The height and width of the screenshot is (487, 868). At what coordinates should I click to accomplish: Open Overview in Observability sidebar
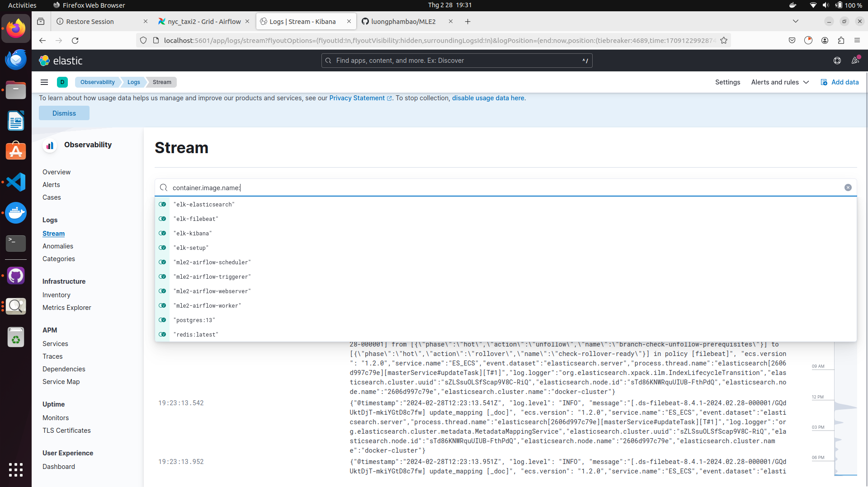coord(57,172)
